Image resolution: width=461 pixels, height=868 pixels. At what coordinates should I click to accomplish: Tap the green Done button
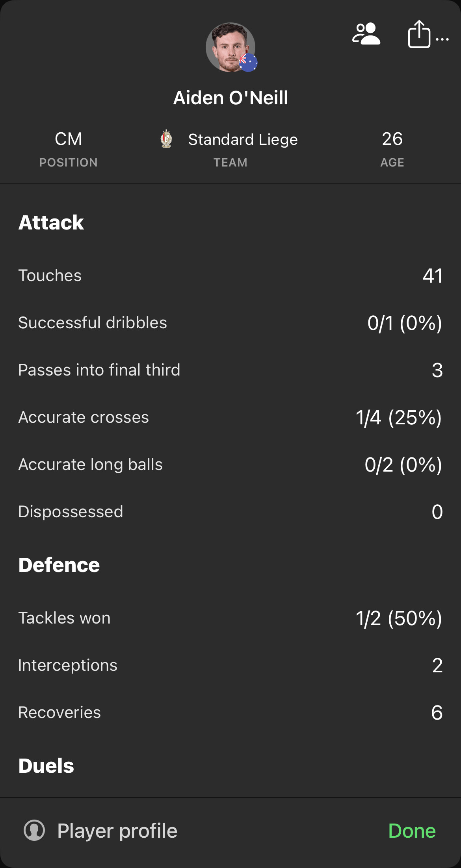pyautogui.click(x=412, y=831)
